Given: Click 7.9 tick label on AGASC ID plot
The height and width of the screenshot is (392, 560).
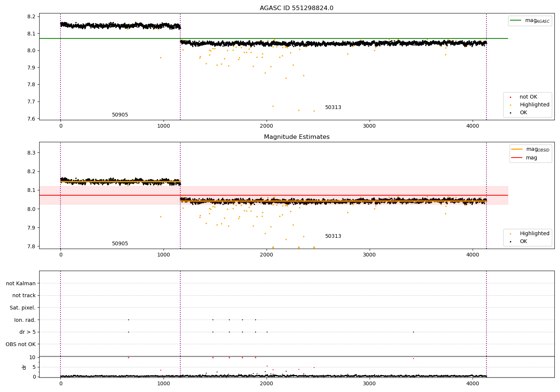Looking at the screenshot, I should click(x=31, y=68).
